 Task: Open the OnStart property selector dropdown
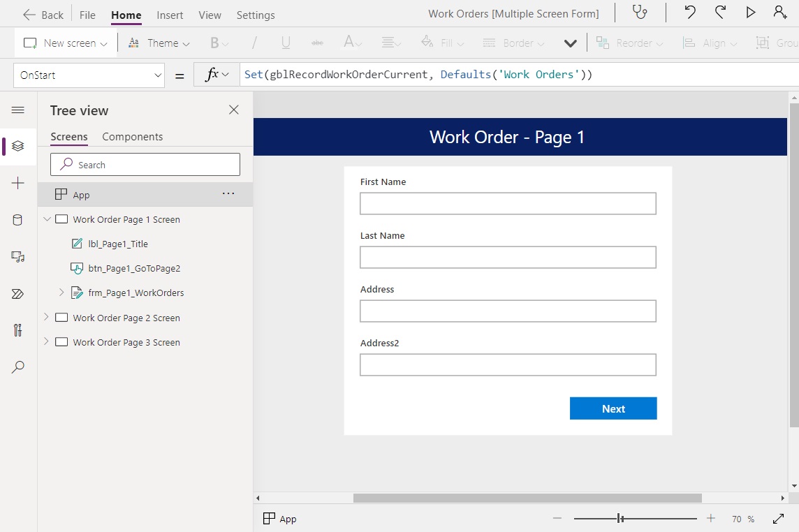coord(89,75)
